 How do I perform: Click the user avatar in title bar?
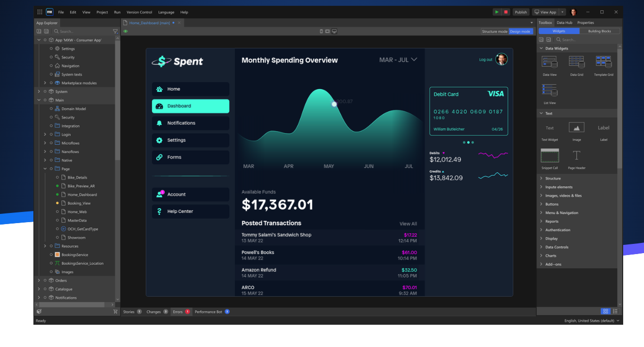[x=574, y=12]
